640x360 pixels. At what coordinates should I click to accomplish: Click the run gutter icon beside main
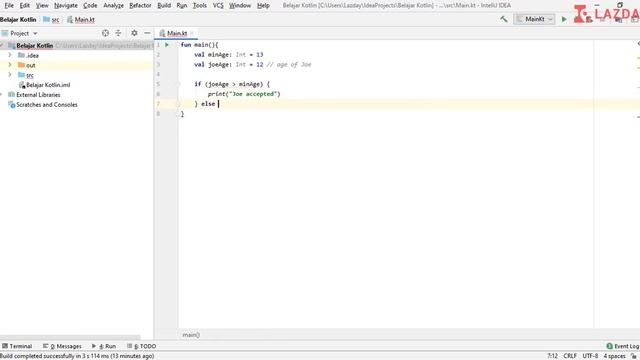(x=167, y=45)
